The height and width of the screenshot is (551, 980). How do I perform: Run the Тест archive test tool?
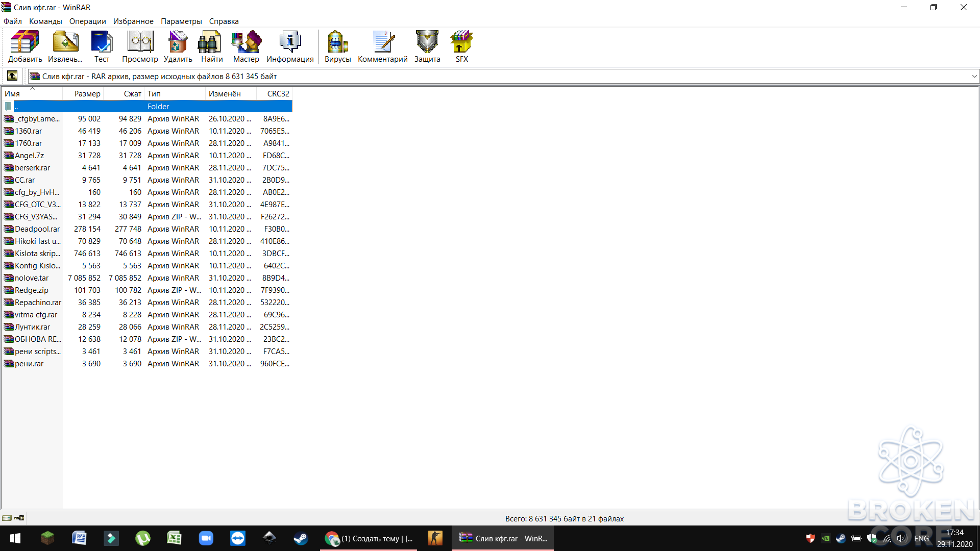(102, 46)
